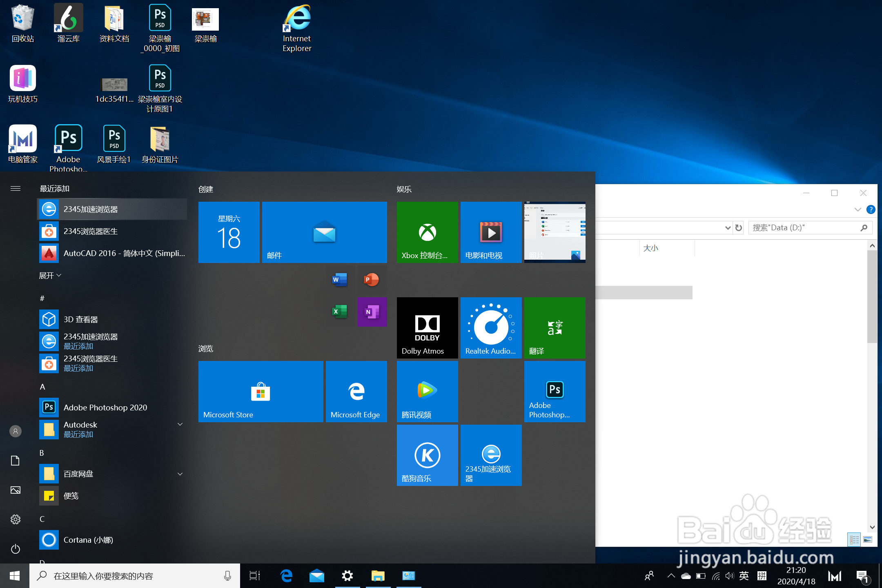Viewport: 882px width, 588px height.
Task: Open the volume control in system tray
Action: click(730, 576)
